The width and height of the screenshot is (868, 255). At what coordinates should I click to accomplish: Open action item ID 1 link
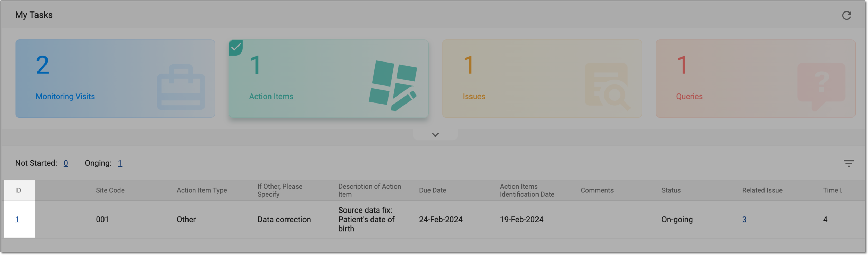pyautogui.click(x=17, y=220)
